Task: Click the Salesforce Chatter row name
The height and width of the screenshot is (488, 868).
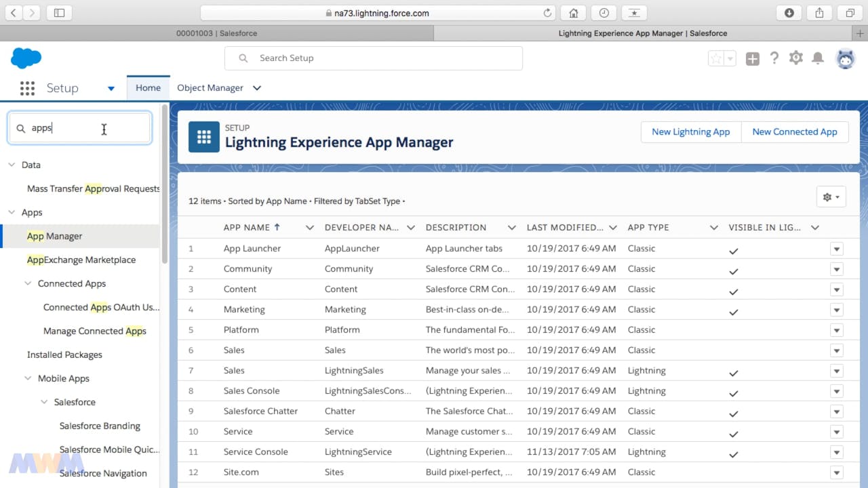Action: [260, 411]
